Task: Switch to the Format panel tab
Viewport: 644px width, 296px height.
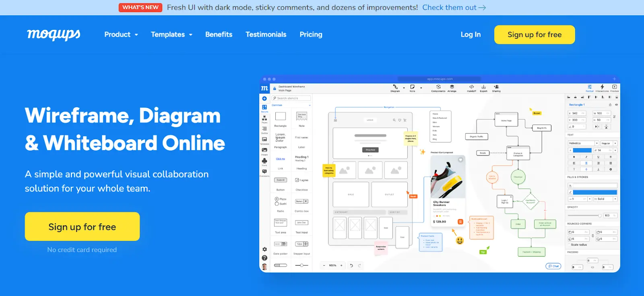Action: 590,88
